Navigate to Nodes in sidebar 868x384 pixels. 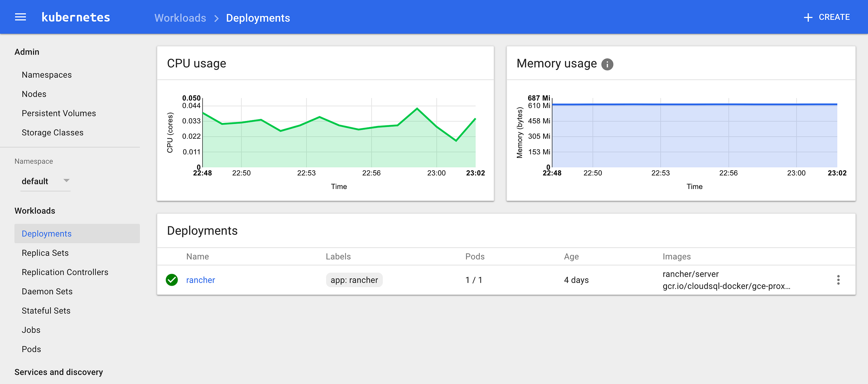coord(34,94)
